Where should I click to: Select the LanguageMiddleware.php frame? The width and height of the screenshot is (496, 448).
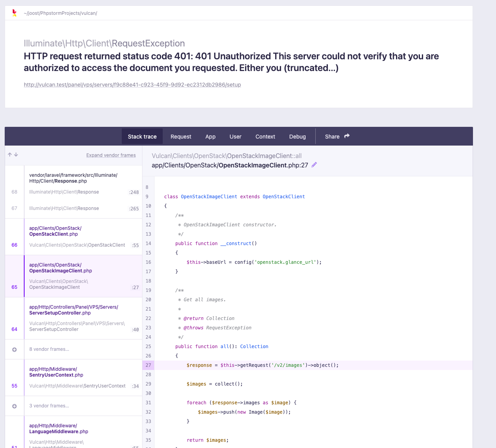tap(78, 433)
